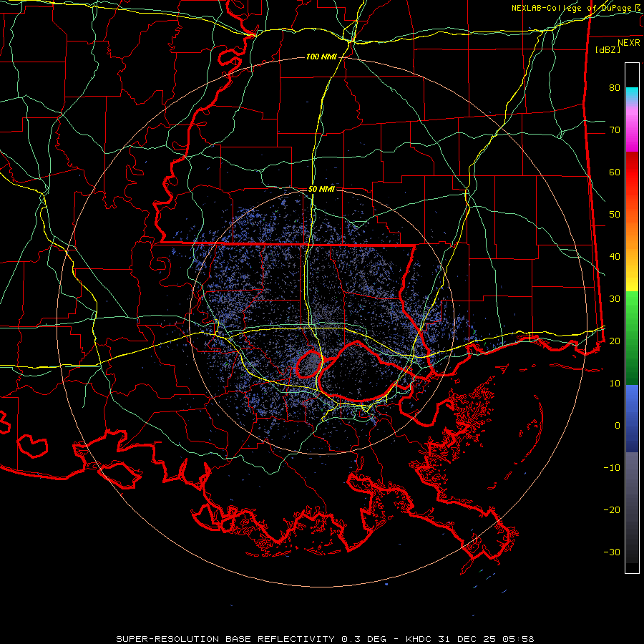
Task: Select the "[dBZ]" units label
Action: point(608,49)
